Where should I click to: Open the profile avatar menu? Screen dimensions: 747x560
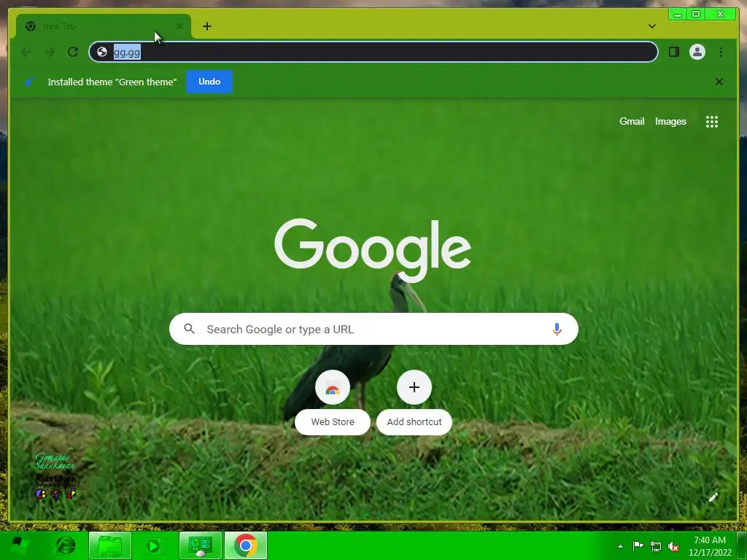697,52
